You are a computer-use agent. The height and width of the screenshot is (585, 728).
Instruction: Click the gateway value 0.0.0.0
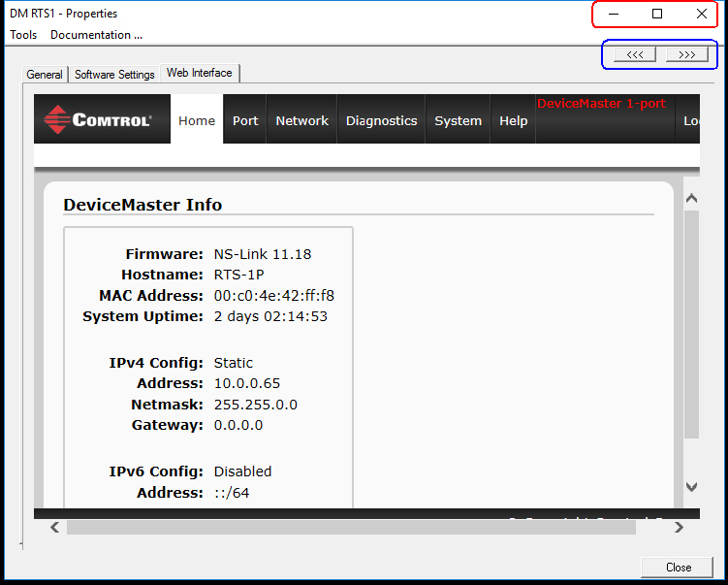click(x=238, y=425)
